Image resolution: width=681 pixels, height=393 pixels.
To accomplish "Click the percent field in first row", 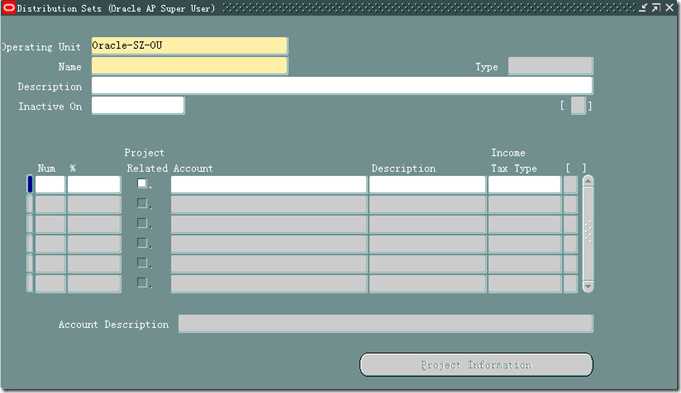I will tap(94, 184).
